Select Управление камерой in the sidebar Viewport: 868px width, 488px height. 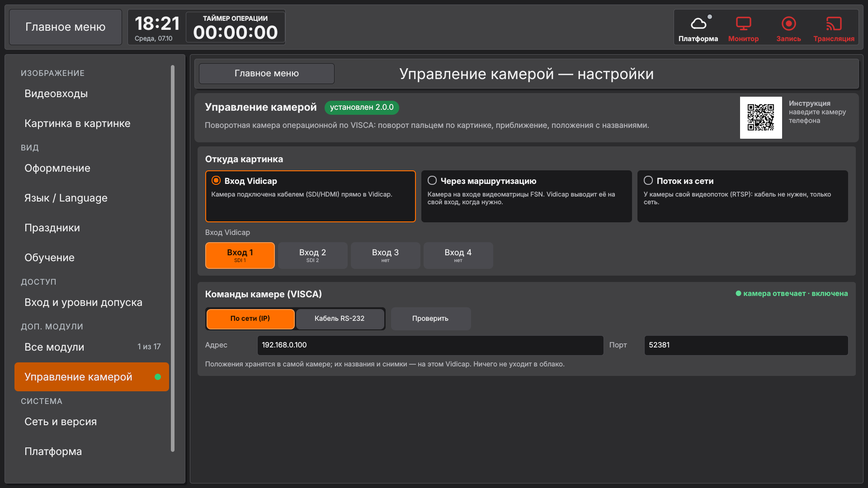point(92,377)
